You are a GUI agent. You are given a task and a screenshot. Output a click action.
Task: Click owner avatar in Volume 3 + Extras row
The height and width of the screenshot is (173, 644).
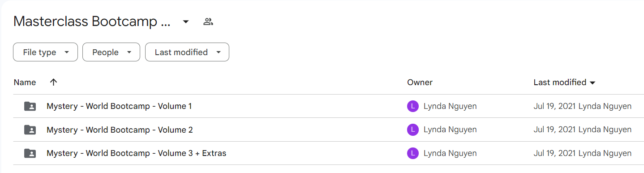coord(412,153)
